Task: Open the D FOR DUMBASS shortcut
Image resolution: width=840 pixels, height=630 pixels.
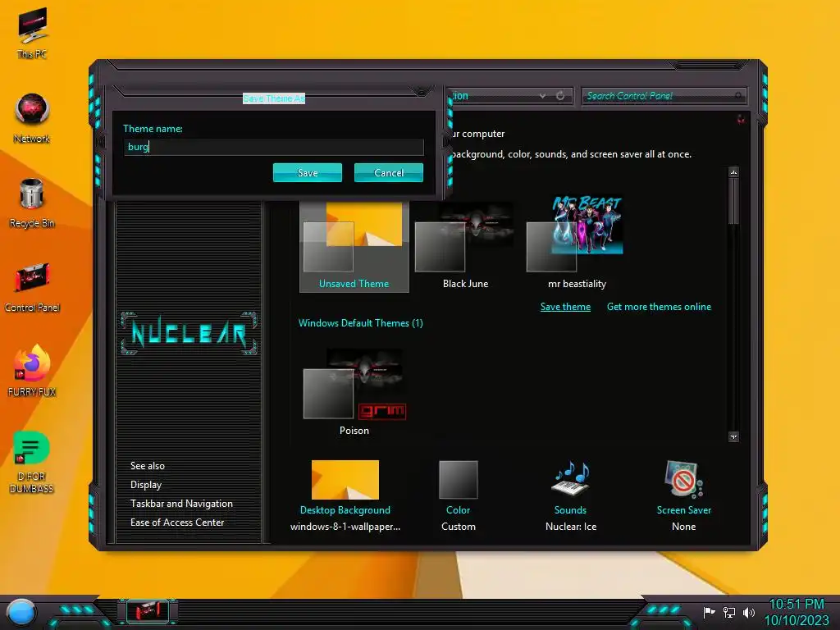Action: click(32, 462)
